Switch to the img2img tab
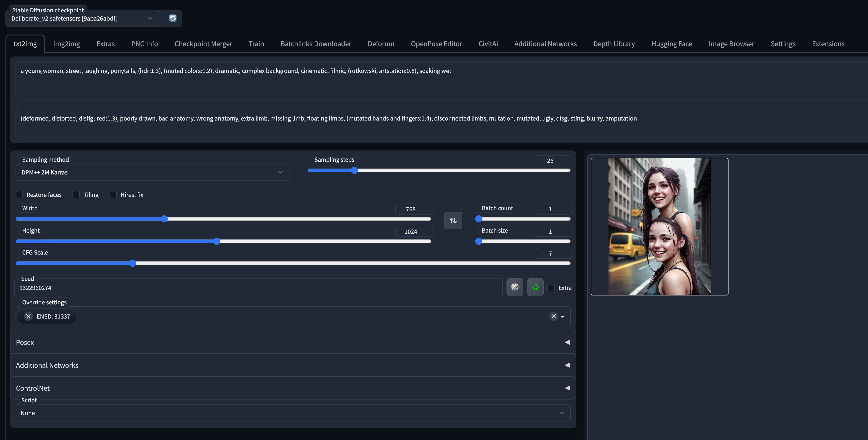 pos(66,44)
